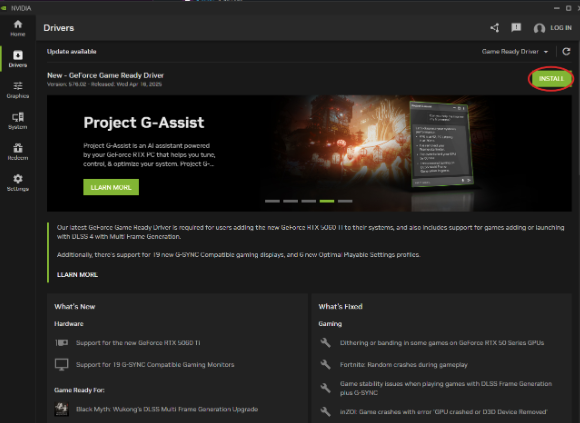Click wrench icon beside Game stability issues
Screen dimensions: 580x423
pos(326,388)
